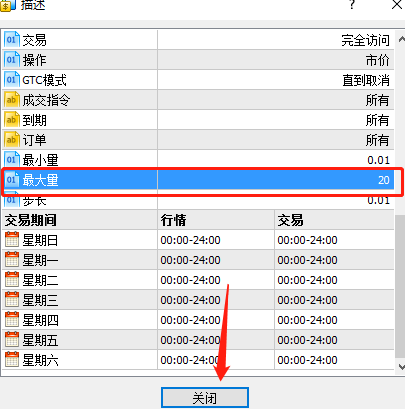Click the scrollbar down arrow

(401, 367)
